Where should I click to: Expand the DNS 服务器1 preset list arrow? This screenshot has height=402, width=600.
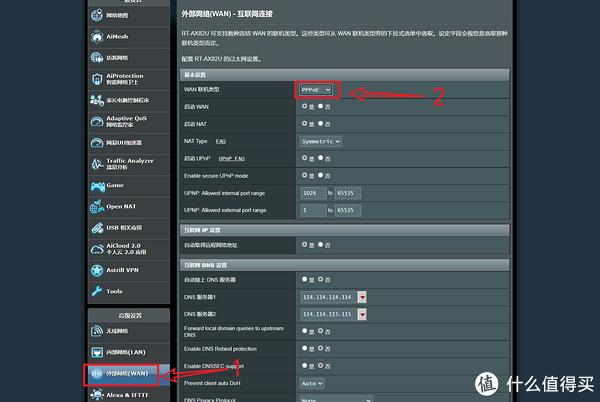pos(362,297)
